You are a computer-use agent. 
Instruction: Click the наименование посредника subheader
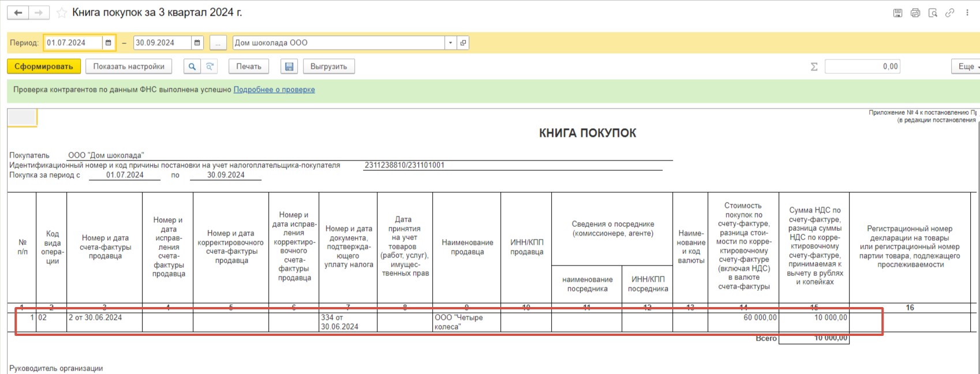point(587,284)
